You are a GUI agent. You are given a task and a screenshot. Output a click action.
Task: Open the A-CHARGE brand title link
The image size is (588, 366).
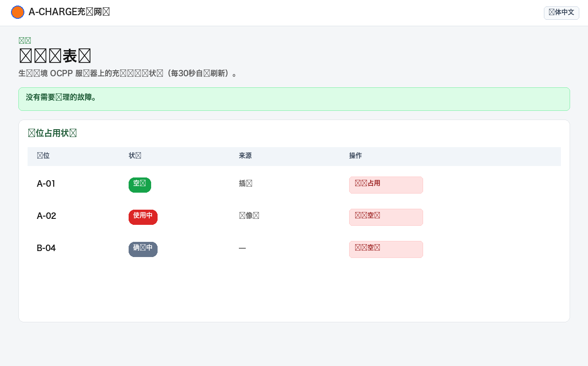pyautogui.click(x=69, y=12)
